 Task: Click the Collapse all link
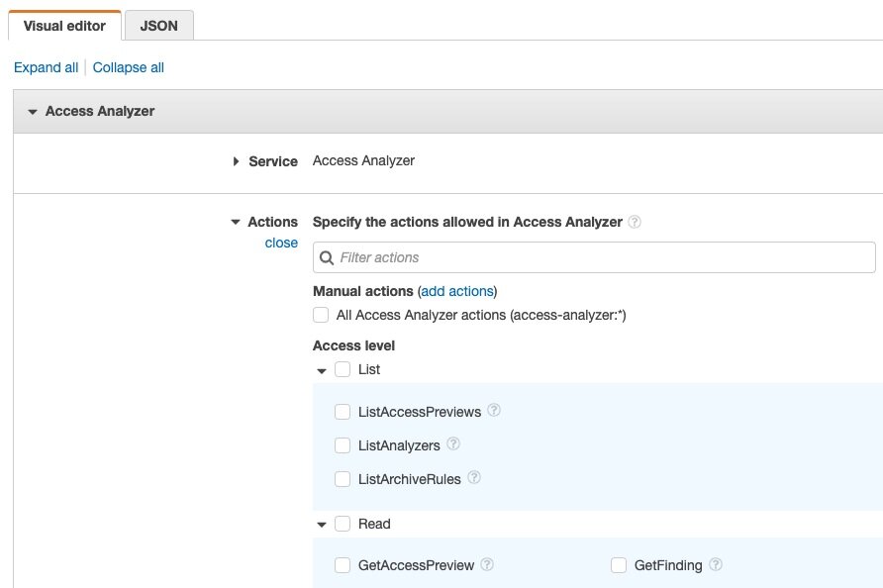coord(129,67)
